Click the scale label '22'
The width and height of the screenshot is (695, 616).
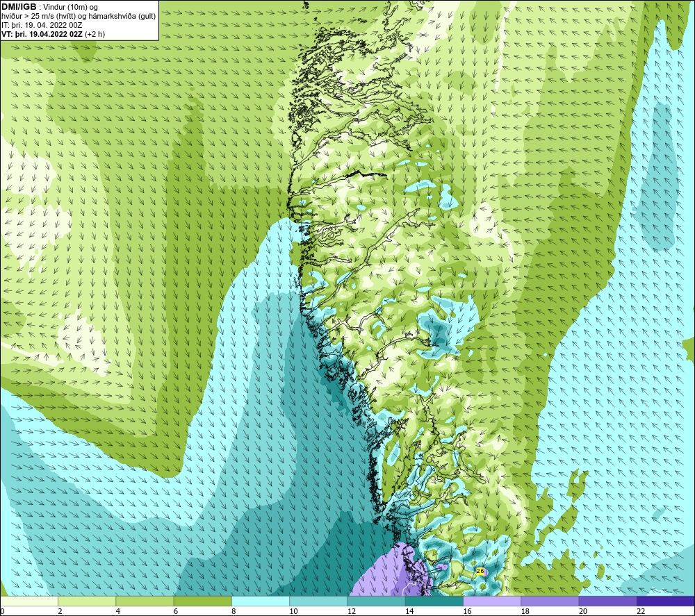[x=641, y=611]
